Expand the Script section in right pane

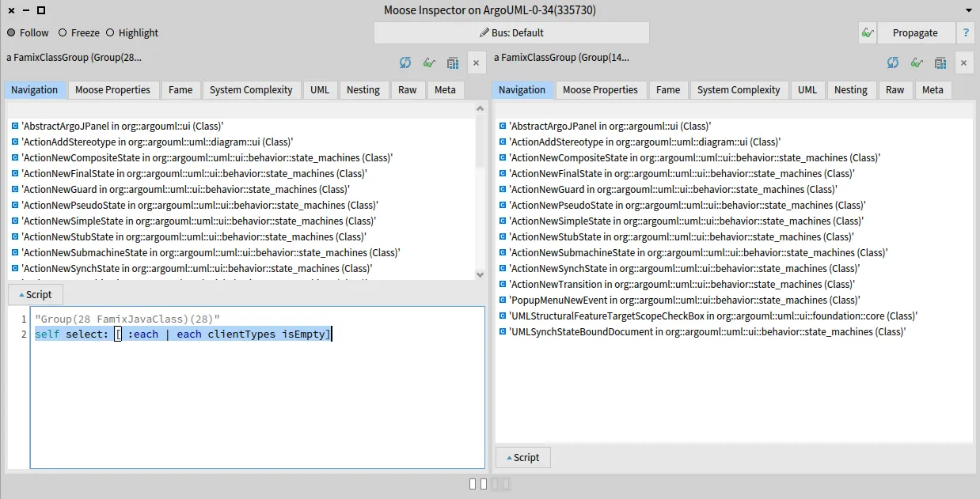(523, 457)
